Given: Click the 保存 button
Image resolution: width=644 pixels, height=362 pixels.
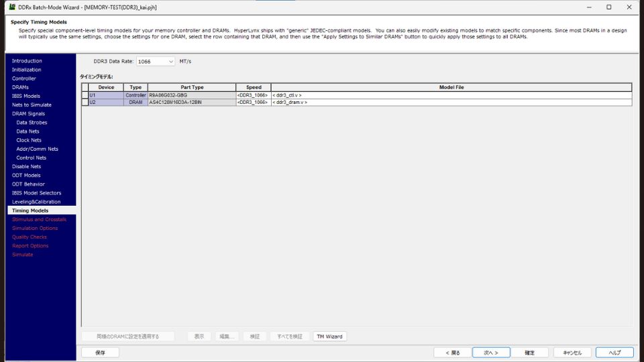Looking at the screenshot, I should point(100,353).
